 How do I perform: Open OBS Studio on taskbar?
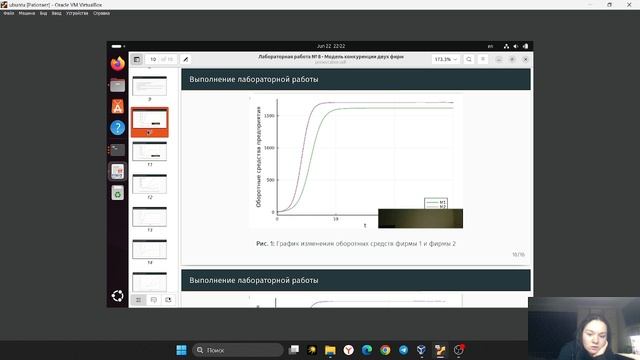(459, 350)
